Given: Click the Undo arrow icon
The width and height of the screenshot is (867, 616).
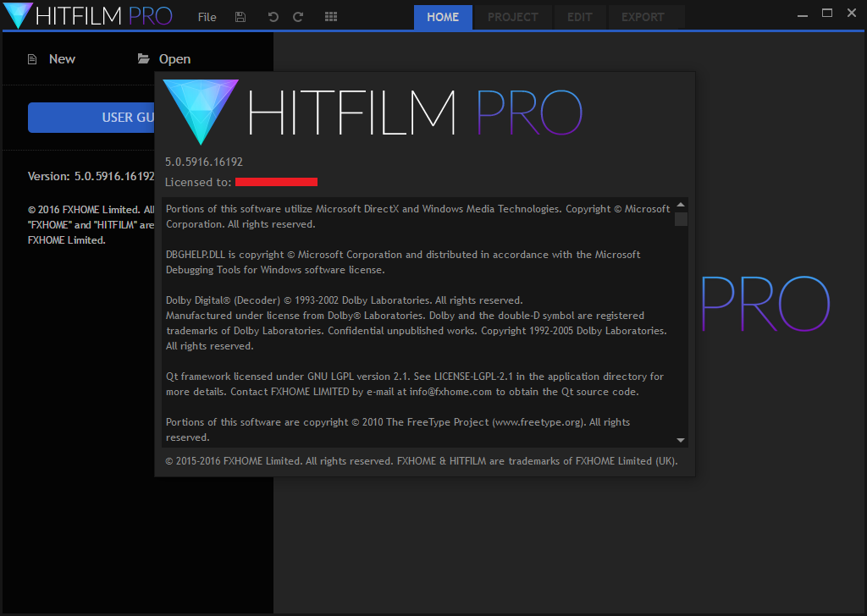Looking at the screenshot, I should [273, 17].
